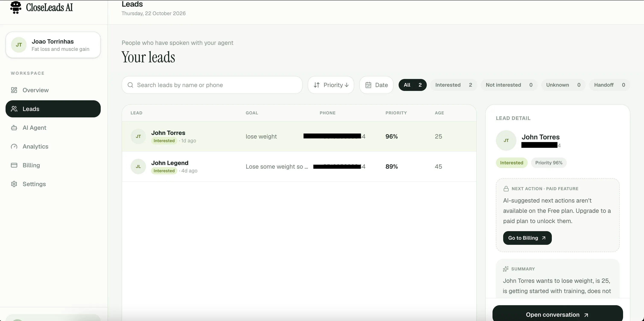Click the Analytics gauge icon

coord(14,146)
